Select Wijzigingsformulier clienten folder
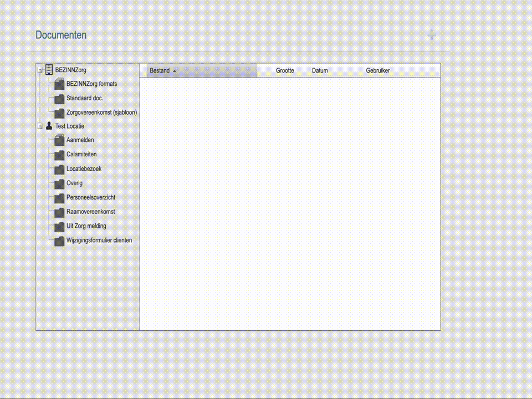The height and width of the screenshot is (399, 532). 99,241
